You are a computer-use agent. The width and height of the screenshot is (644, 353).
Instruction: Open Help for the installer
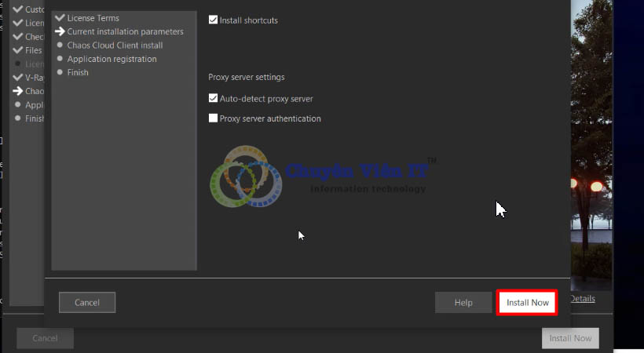[463, 303]
